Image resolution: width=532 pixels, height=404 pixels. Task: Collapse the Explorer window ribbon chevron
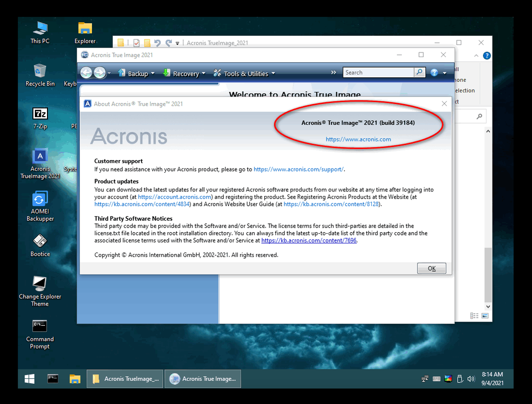(x=476, y=56)
